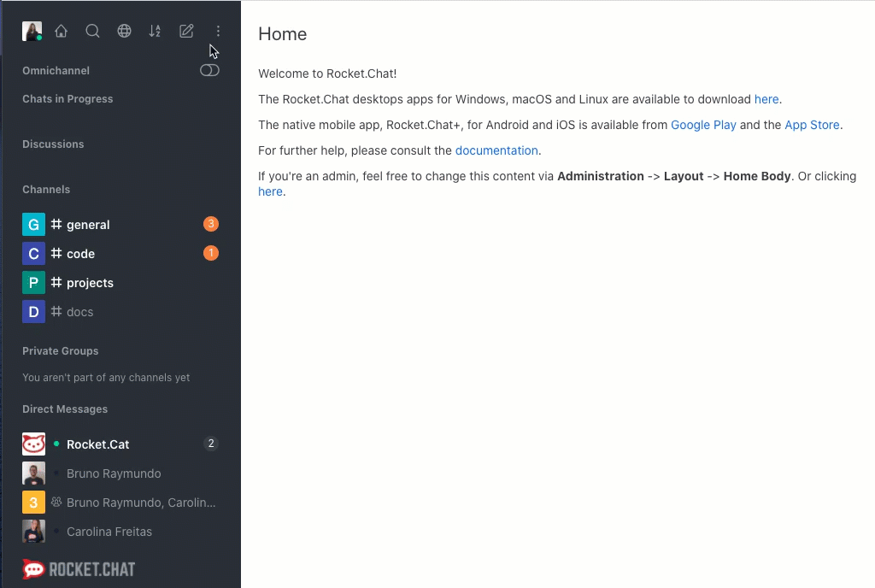
Task: Click the Rocket.Cat avatar icon
Action: (x=33, y=444)
